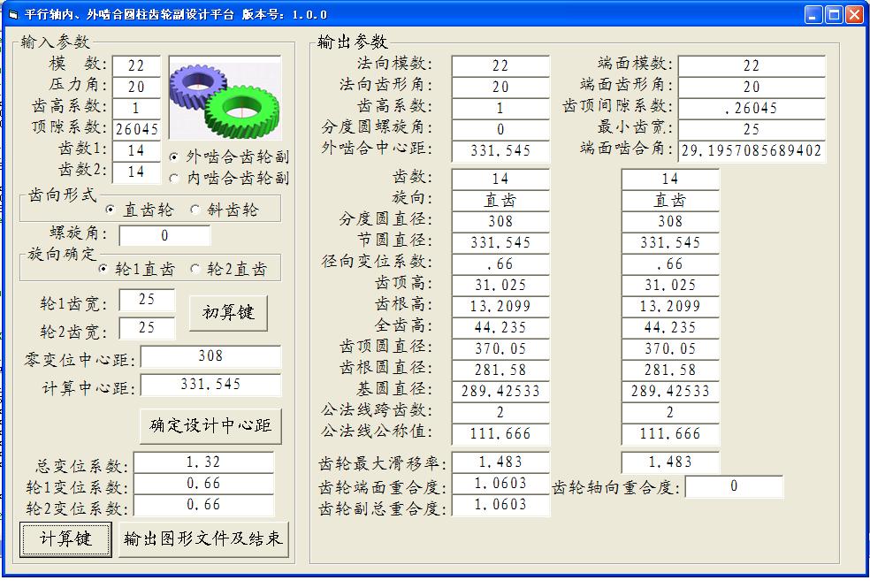This screenshot has height=588, width=870.
Task: Click the 齿数1 input field
Action: pyautogui.click(x=136, y=151)
